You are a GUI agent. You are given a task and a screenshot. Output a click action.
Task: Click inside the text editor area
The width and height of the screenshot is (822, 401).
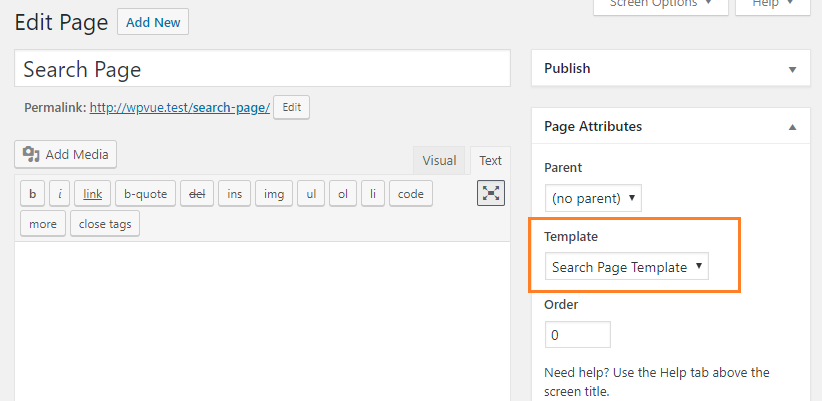(x=262, y=321)
